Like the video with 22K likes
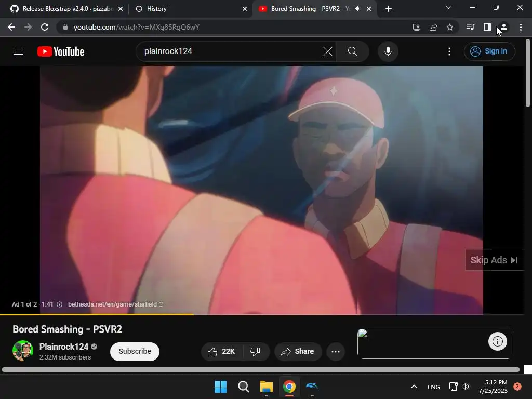Viewport: 532px width, 399px height. point(221,352)
